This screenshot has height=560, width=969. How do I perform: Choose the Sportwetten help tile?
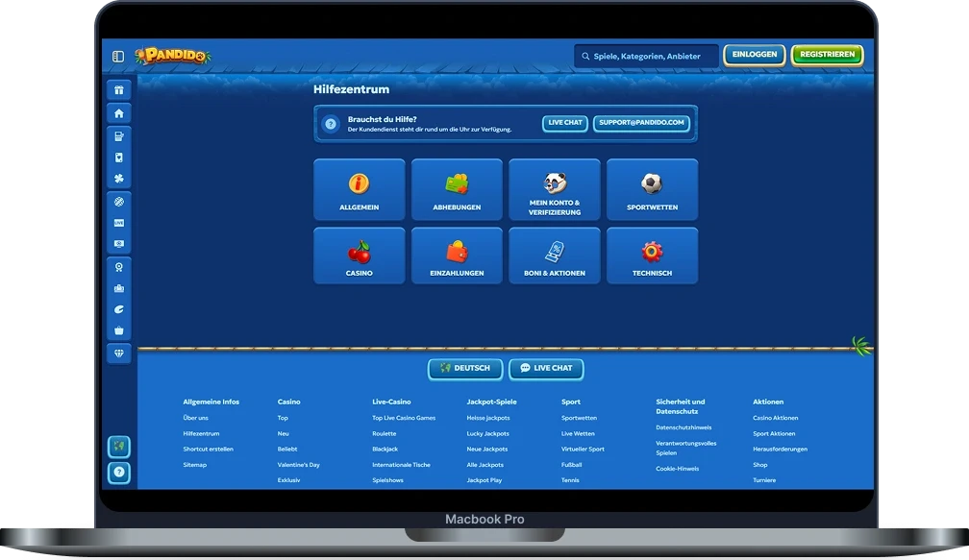point(652,190)
